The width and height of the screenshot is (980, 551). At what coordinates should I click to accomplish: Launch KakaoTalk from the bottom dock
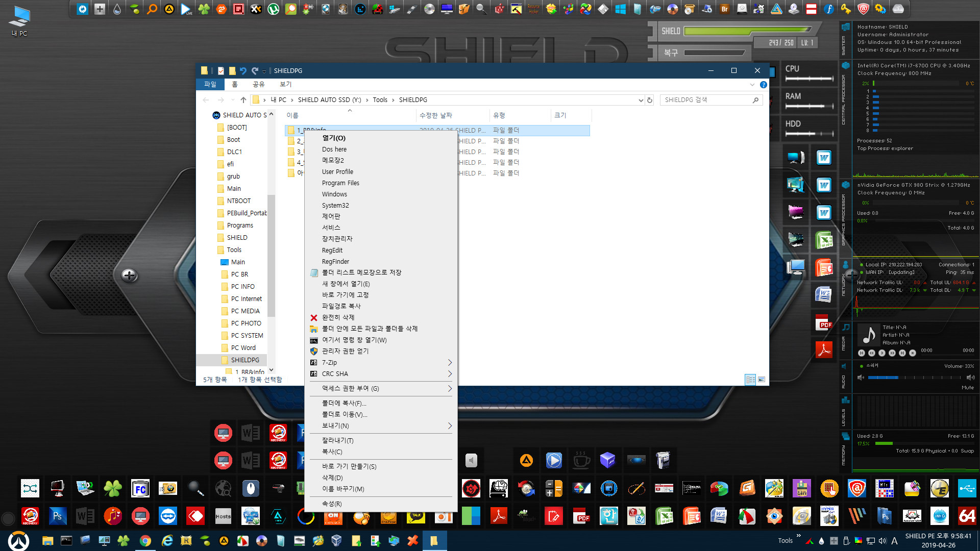pos(416,516)
